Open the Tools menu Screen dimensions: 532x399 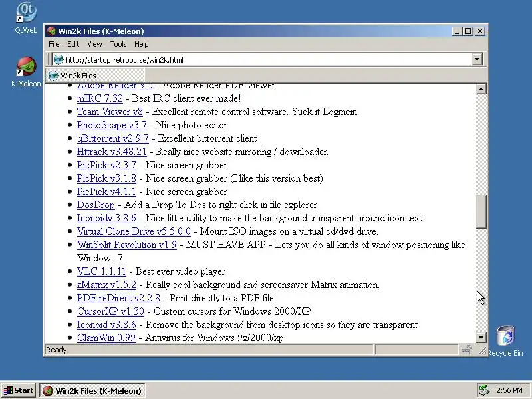[118, 44]
